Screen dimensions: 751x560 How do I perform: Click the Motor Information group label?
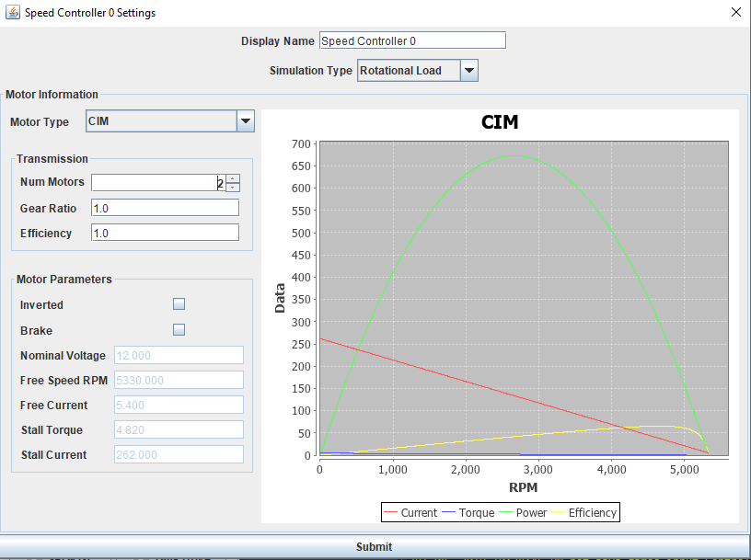(x=52, y=95)
